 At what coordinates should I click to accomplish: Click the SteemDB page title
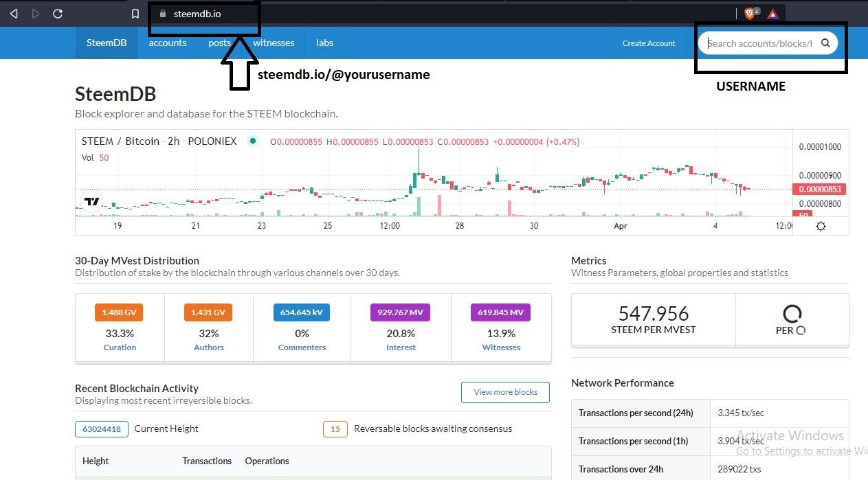(115, 94)
